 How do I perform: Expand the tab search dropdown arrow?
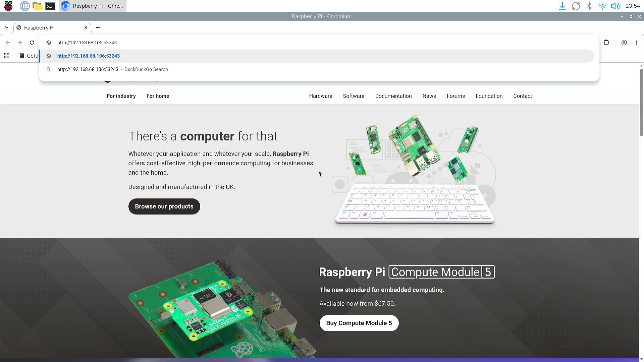(7, 27)
